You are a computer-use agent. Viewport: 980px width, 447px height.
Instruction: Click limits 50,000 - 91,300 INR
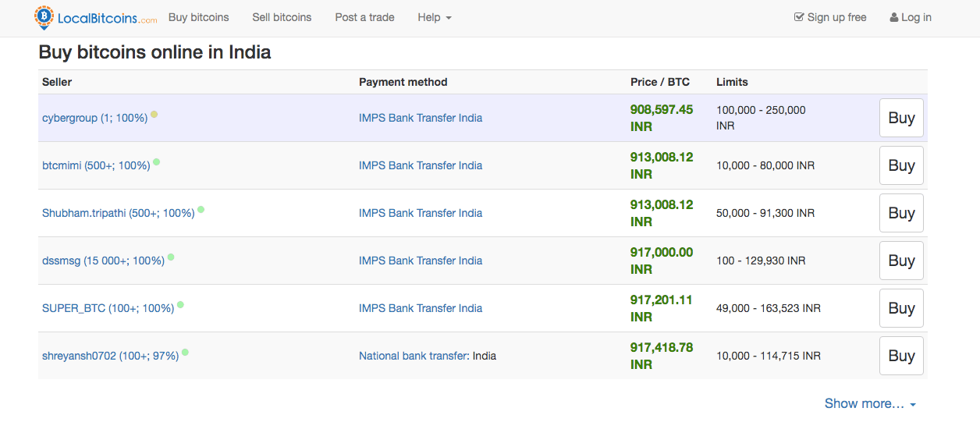(765, 213)
